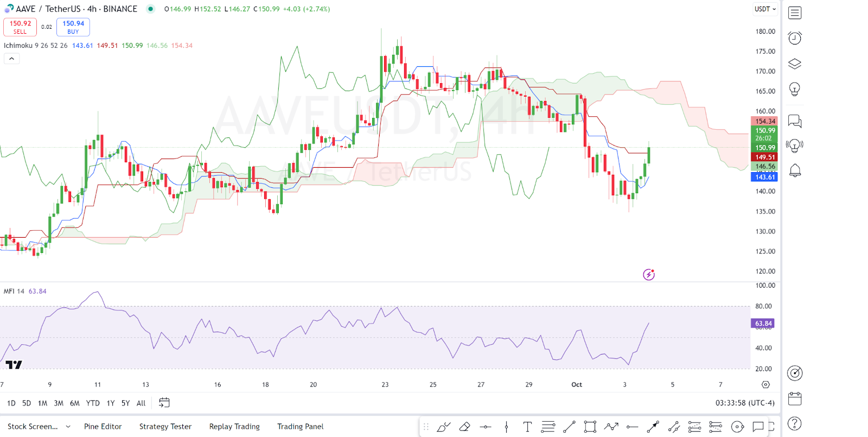Screen dimensions: 868x437
Task: Select the Fib Retracement lines tool
Action: point(548,427)
